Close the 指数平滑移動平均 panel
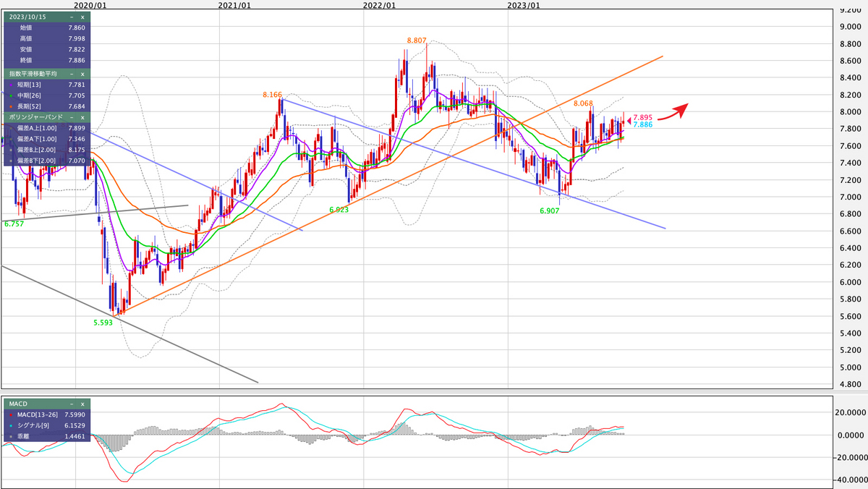This screenshot has height=489, width=868. coord(82,74)
